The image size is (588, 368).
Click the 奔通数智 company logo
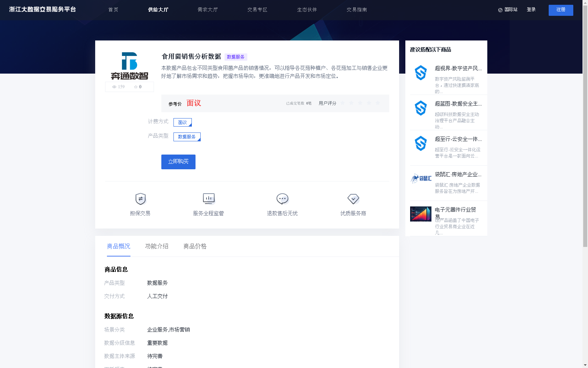[x=129, y=66]
